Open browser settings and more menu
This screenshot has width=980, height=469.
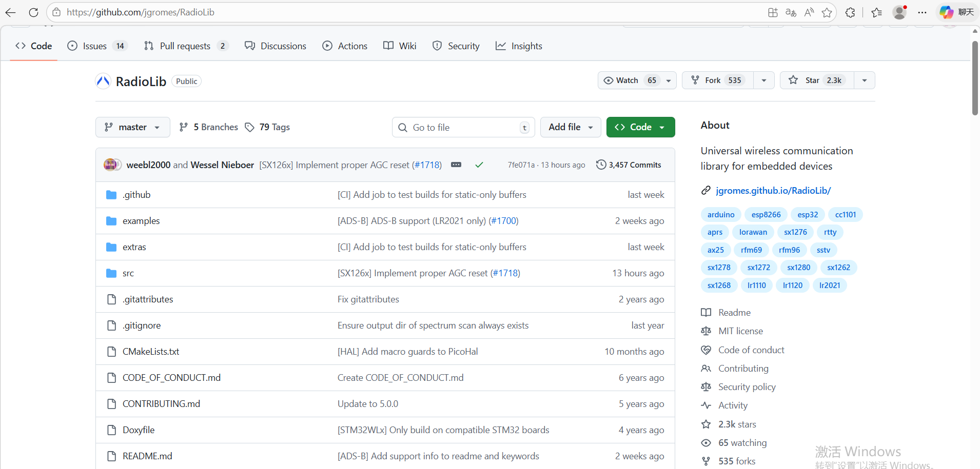(923, 12)
